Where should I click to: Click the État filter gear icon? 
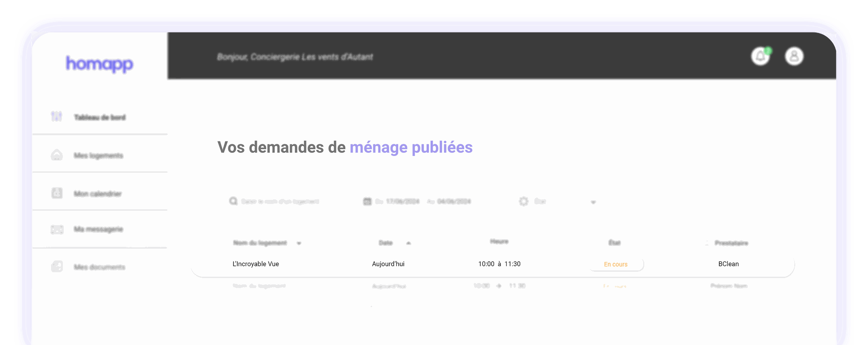pos(524,201)
